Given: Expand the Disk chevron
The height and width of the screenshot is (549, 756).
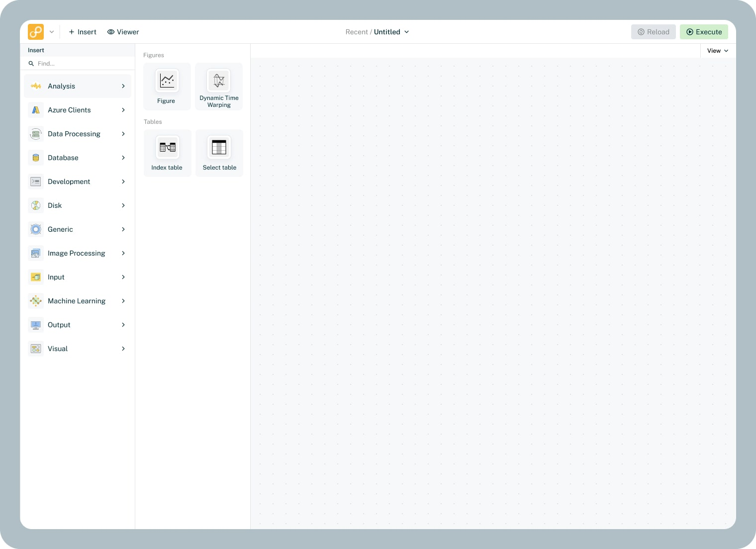Looking at the screenshot, I should (123, 205).
